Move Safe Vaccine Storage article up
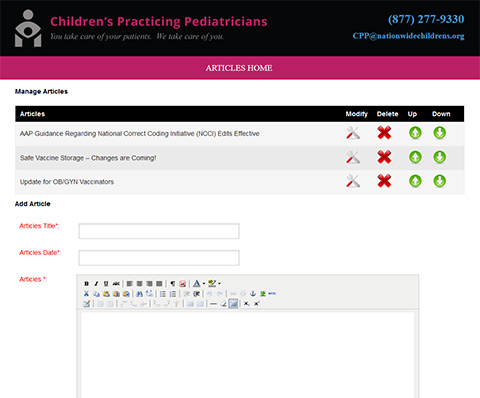Viewport: 480px width, 398px height. (415, 157)
